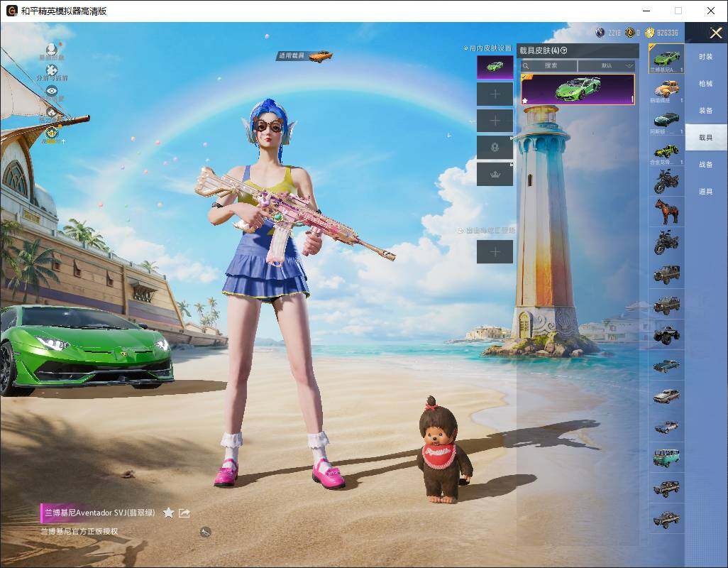Open the 载具皮肤 help question mark
This screenshot has width=728, height=568.
point(565,50)
